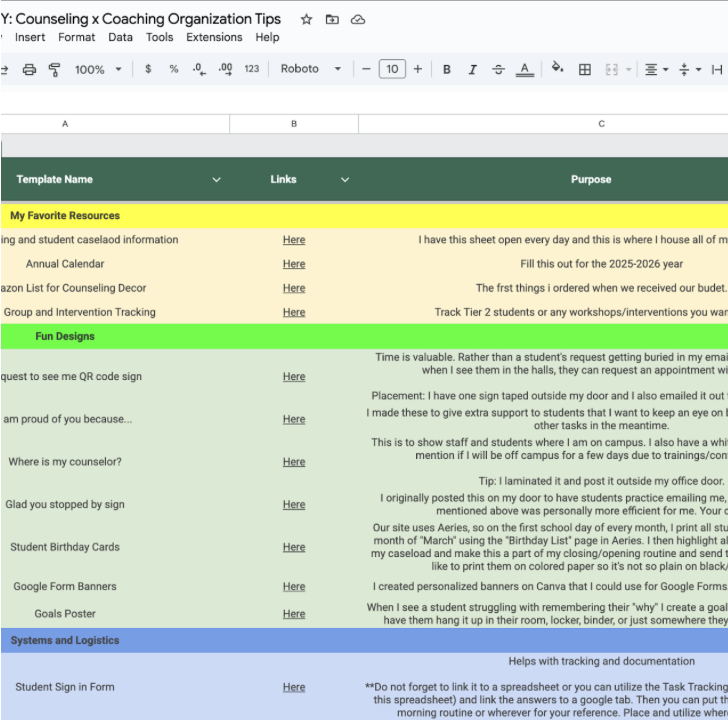
Task: Open Here link for am proud of you
Action: point(294,419)
